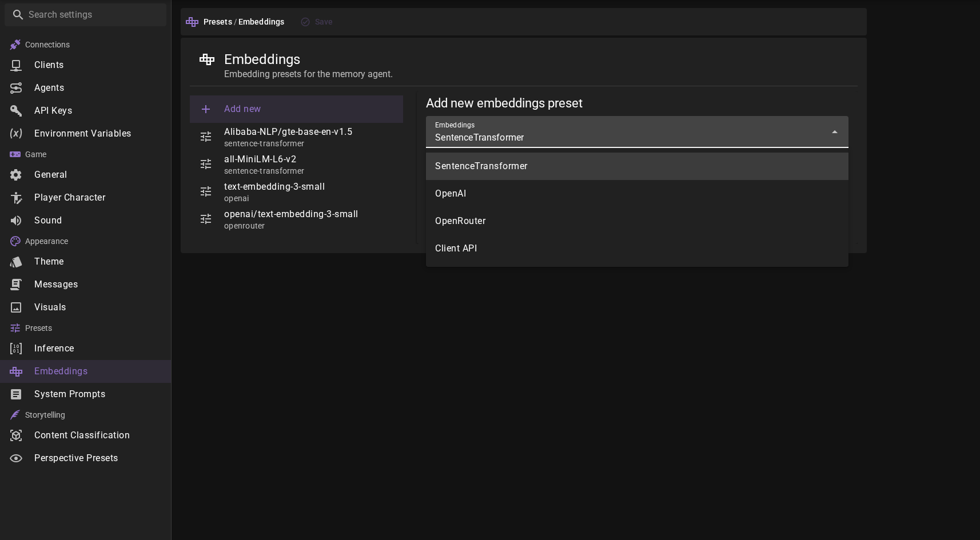This screenshot has width=980, height=540.
Task: Focus the Search settings input field
Action: 86,15
